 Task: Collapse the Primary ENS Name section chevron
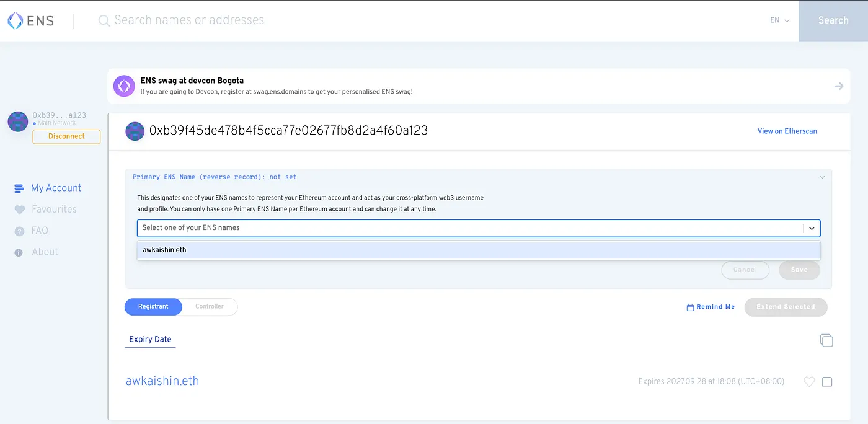point(822,177)
